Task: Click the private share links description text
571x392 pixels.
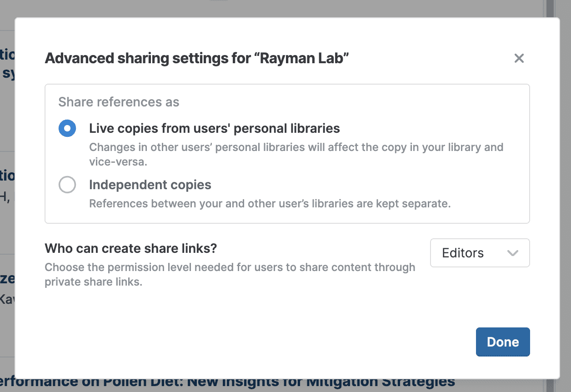Action: point(230,274)
